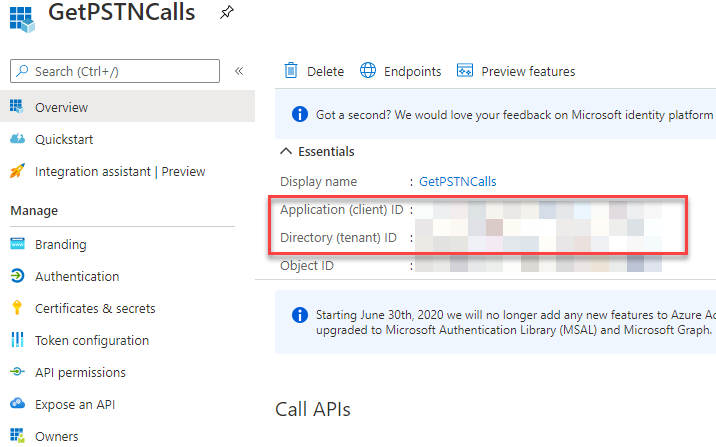Collapse the Essentials section chevron
Screen dimensions: 716x447
pos(286,151)
